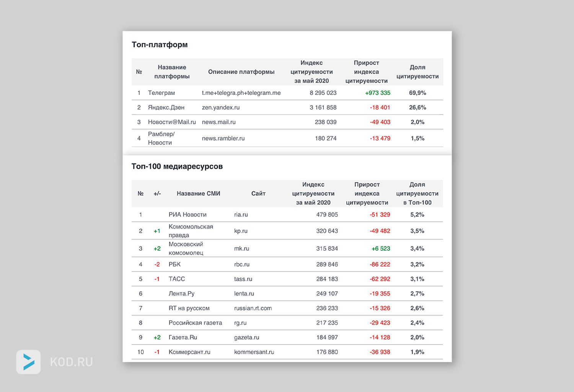Screen dimensions: 574x392
Task: Select the +973 335 growth value for Телеграм
Action: tap(377, 93)
